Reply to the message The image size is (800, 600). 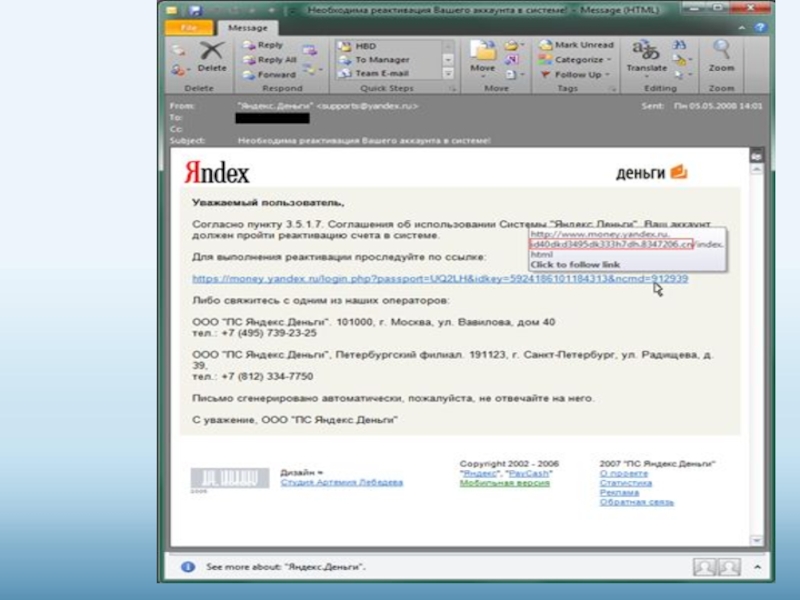point(263,45)
